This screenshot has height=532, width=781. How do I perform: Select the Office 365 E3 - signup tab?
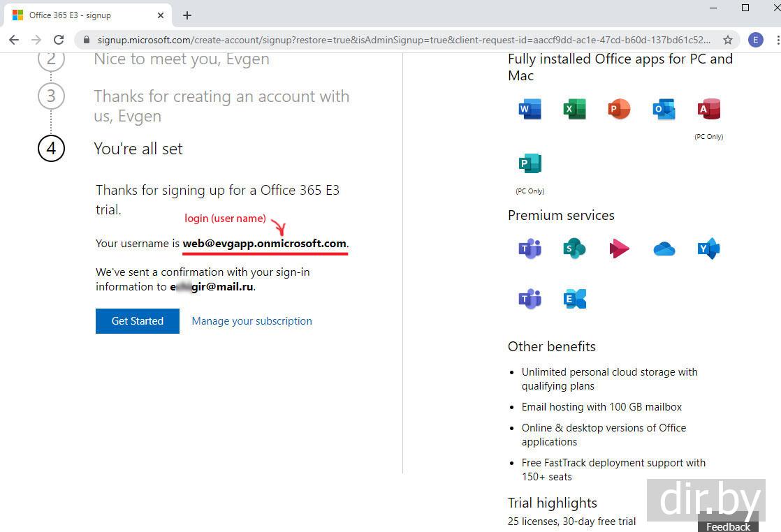coord(88,15)
